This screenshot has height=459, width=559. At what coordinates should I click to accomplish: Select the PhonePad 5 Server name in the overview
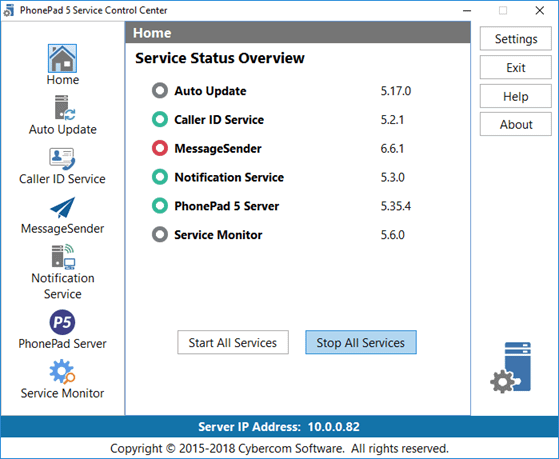pos(226,206)
